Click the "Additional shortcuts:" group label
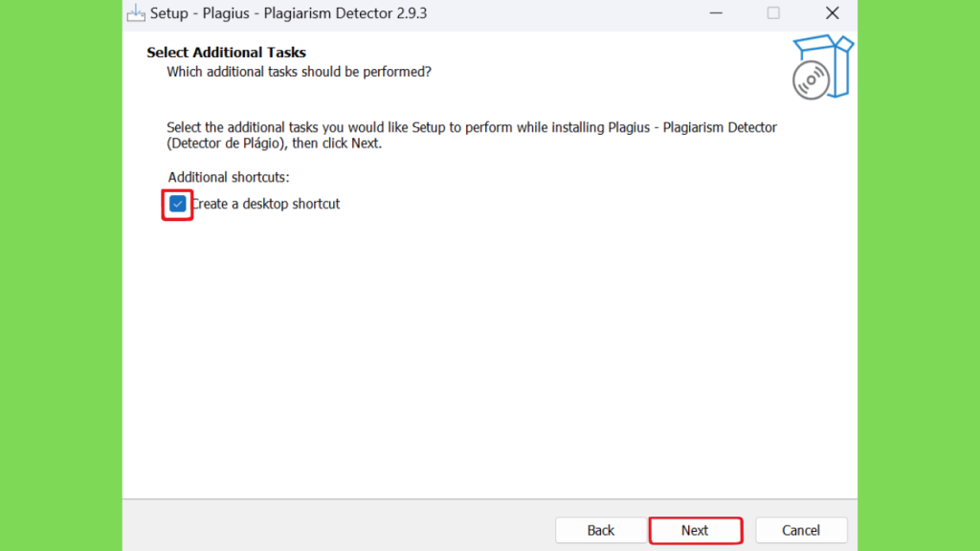The height and width of the screenshot is (551, 980). 229,177
